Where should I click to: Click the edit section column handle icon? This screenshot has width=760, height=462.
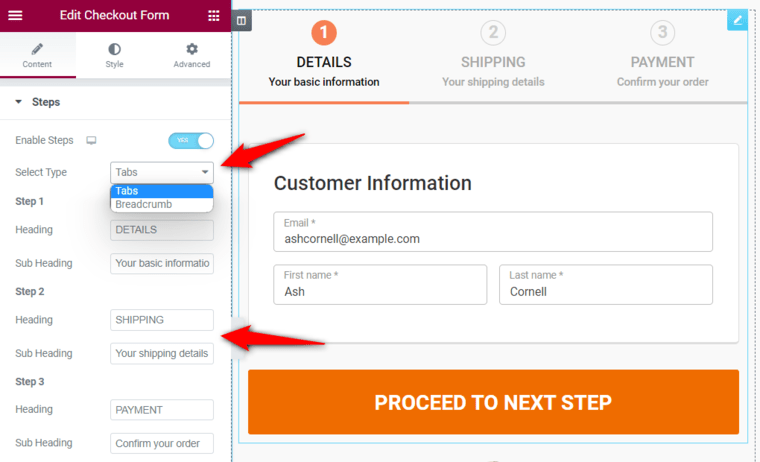click(241, 21)
